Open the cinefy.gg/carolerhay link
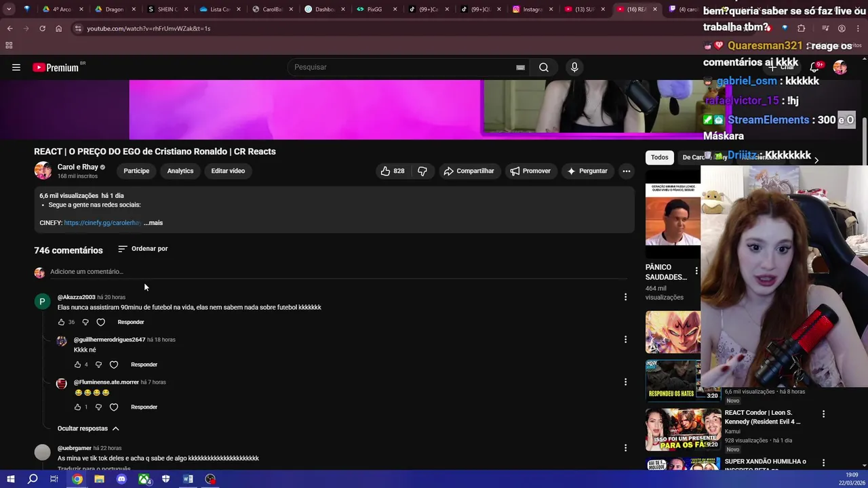Screen dimensions: 868x488 [x=103, y=223]
